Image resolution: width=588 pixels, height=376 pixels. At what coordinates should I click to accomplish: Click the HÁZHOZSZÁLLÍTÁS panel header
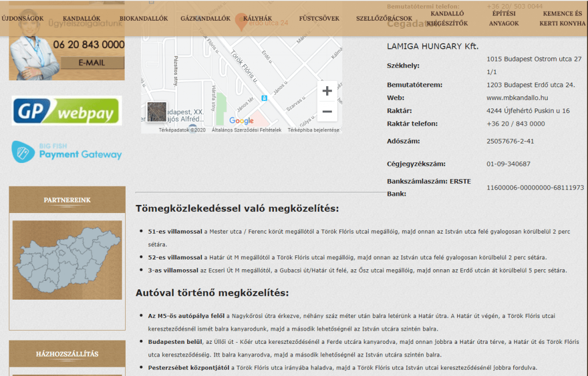(67, 354)
